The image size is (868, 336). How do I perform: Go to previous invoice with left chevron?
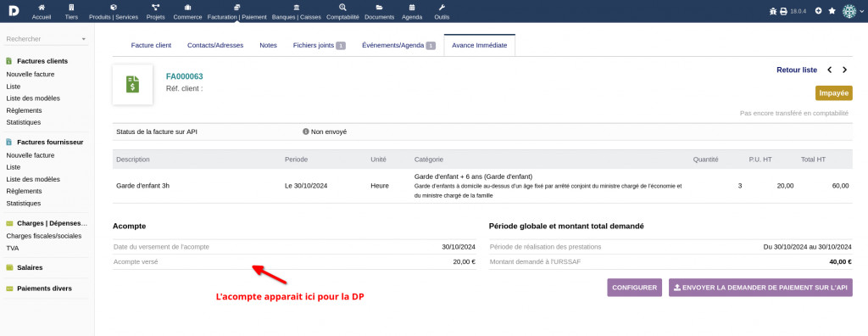[829, 70]
